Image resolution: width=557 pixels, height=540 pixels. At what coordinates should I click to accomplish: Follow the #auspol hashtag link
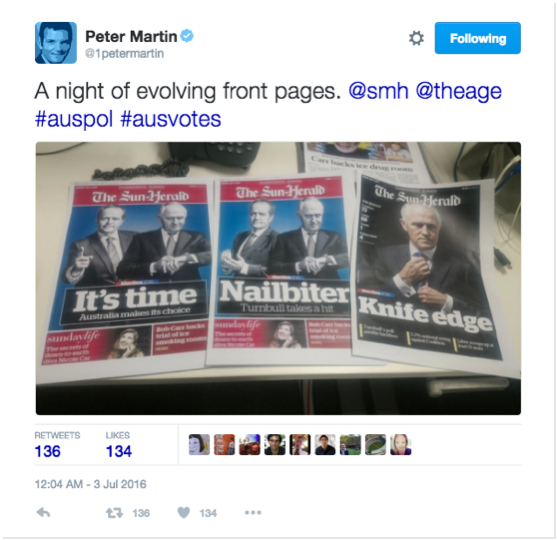[74, 119]
